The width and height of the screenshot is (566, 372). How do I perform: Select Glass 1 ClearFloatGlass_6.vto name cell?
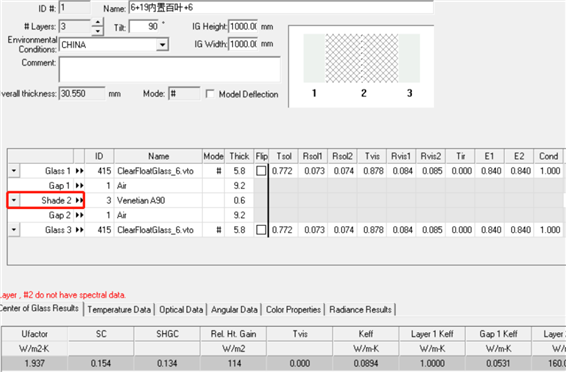(158, 171)
